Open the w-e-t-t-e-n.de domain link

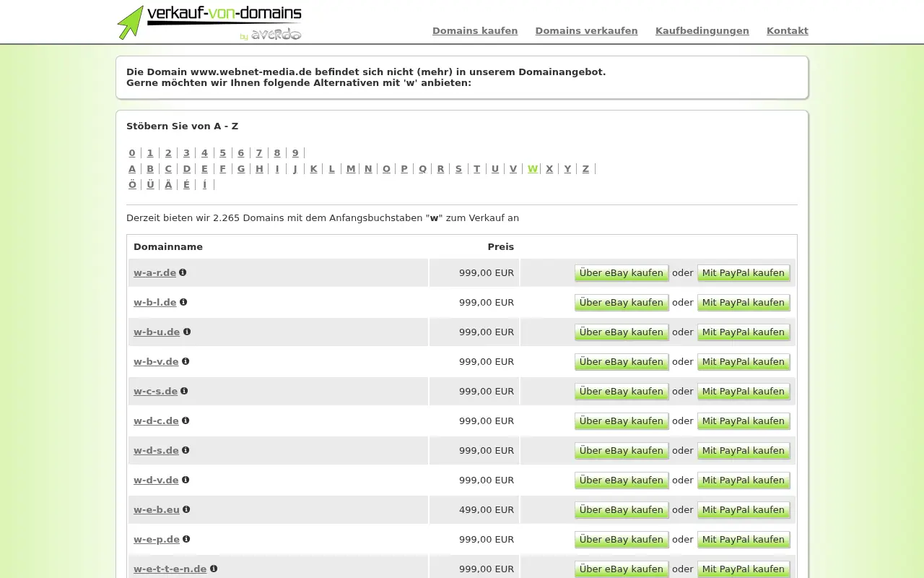170,569
